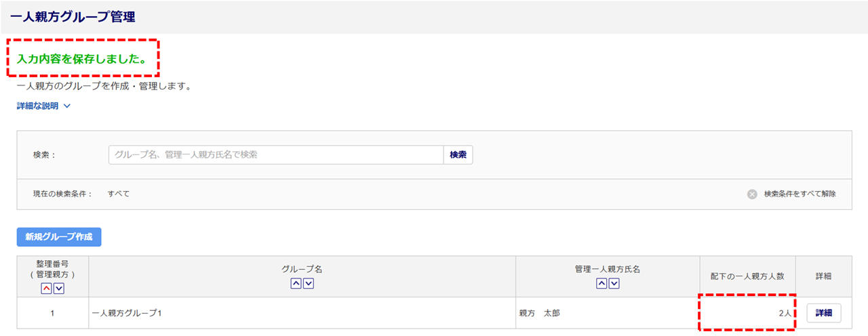The image size is (868, 336).
Task: Create a group with 新規グループ作成
Action: (x=59, y=237)
